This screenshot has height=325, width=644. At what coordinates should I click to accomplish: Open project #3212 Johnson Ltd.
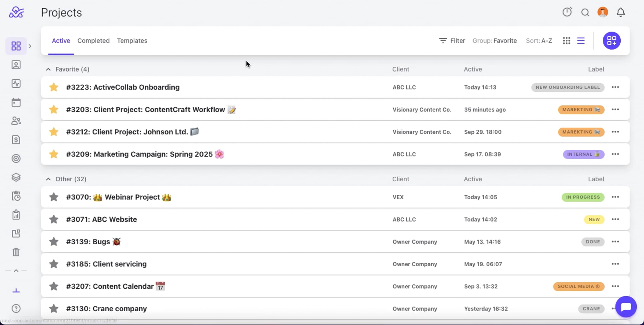pyautogui.click(x=133, y=132)
